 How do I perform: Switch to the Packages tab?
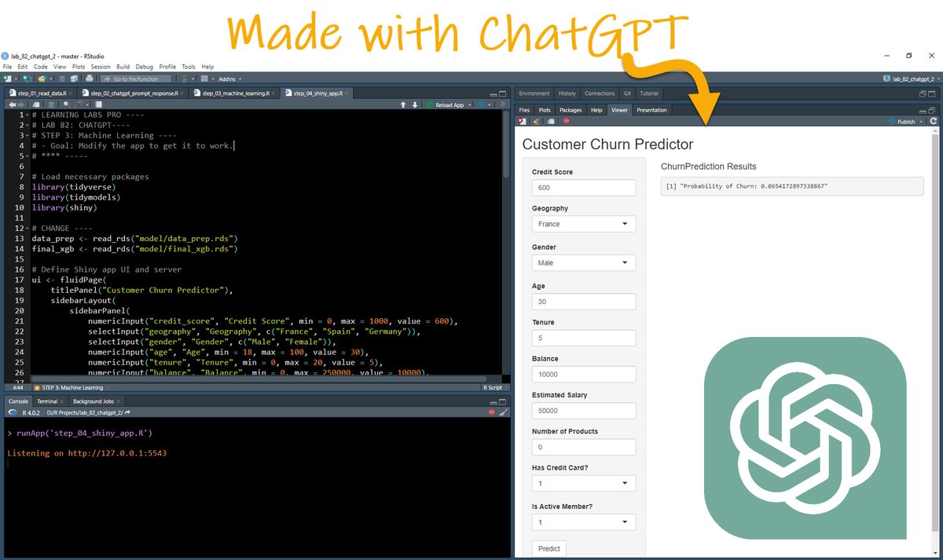pos(571,110)
